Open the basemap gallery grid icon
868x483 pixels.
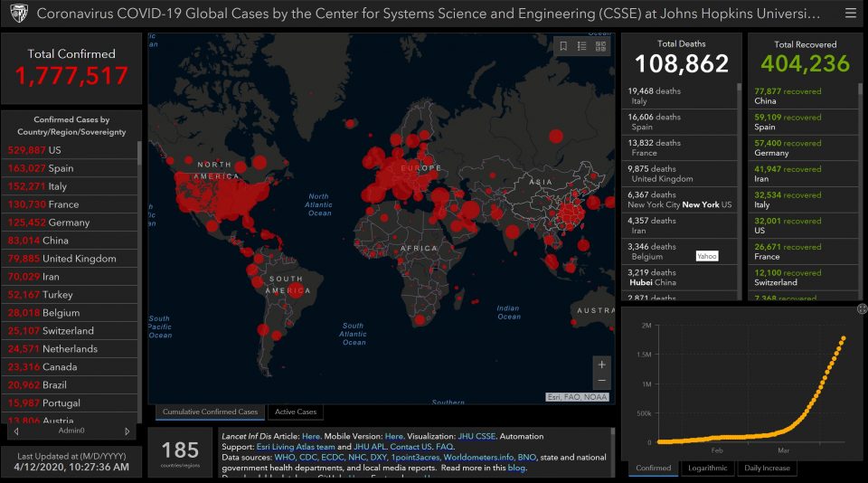tap(601, 46)
